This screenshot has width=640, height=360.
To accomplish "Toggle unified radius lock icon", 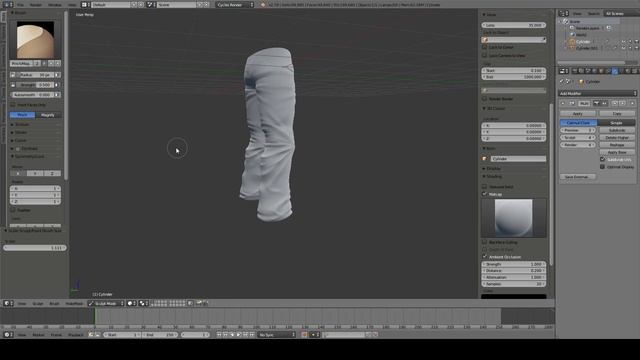I will (13, 75).
